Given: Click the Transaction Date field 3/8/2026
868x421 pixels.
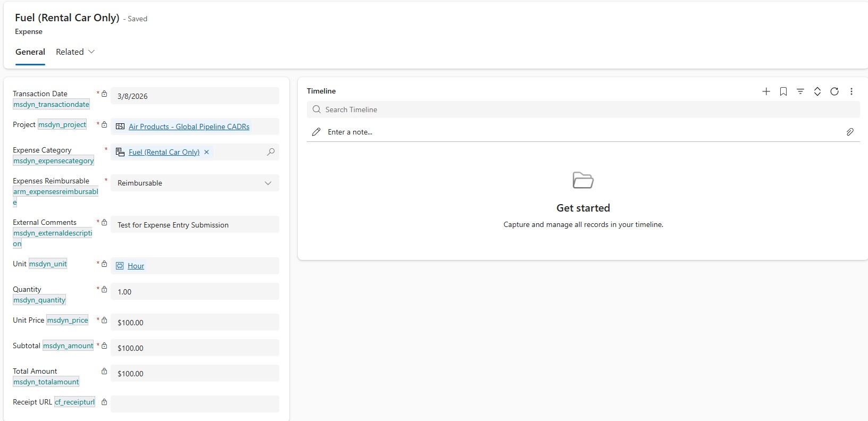Looking at the screenshot, I should [195, 96].
